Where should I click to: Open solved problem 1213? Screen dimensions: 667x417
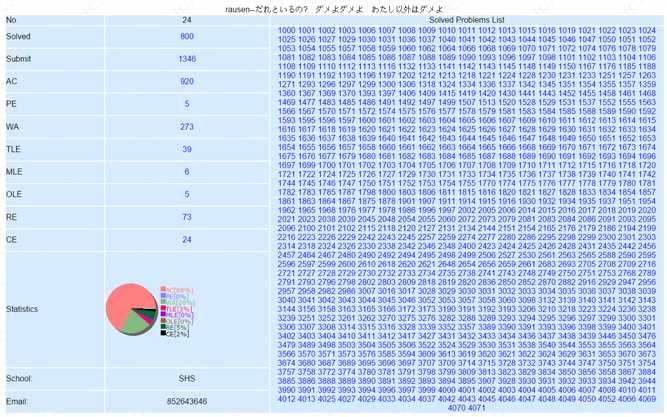tap(447, 75)
